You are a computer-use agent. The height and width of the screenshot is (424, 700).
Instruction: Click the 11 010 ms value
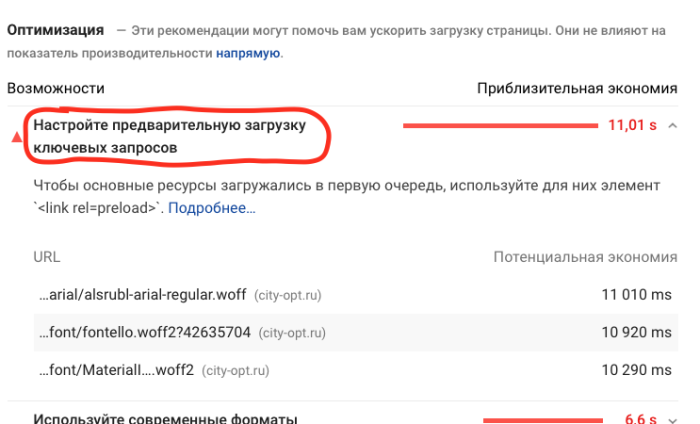[637, 295]
